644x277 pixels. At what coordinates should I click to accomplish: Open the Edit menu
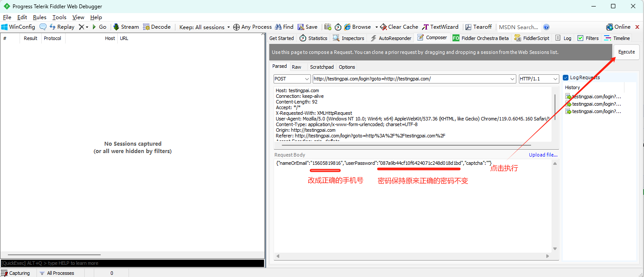point(22,17)
